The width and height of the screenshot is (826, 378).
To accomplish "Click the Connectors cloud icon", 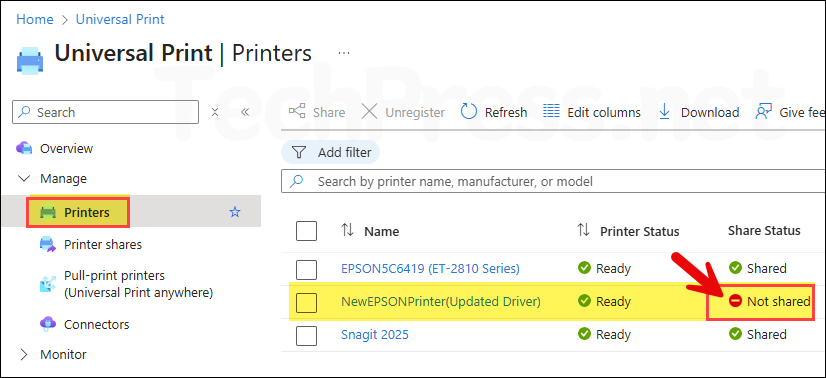I will click(x=48, y=324).
